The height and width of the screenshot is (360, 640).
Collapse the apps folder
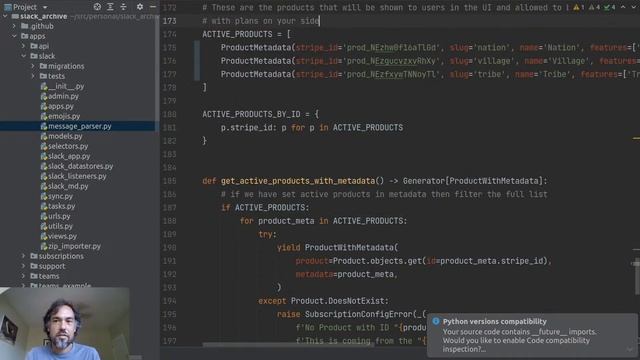[14, 36]
